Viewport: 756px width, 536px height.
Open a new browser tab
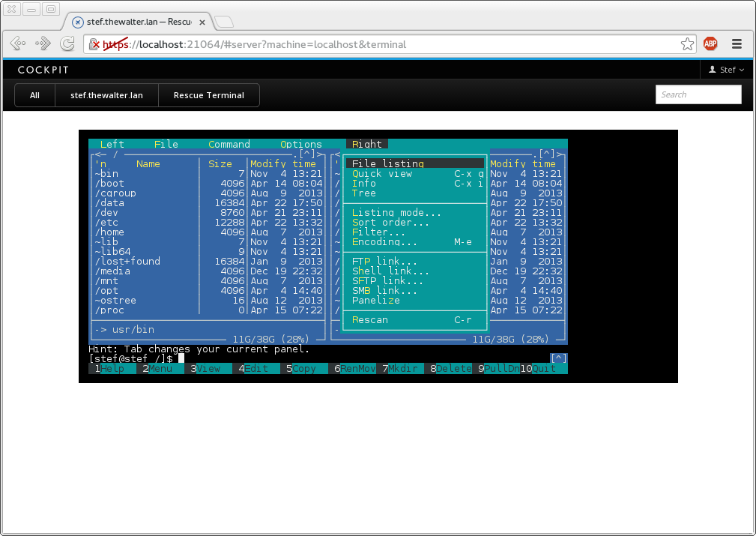(225, 22)
